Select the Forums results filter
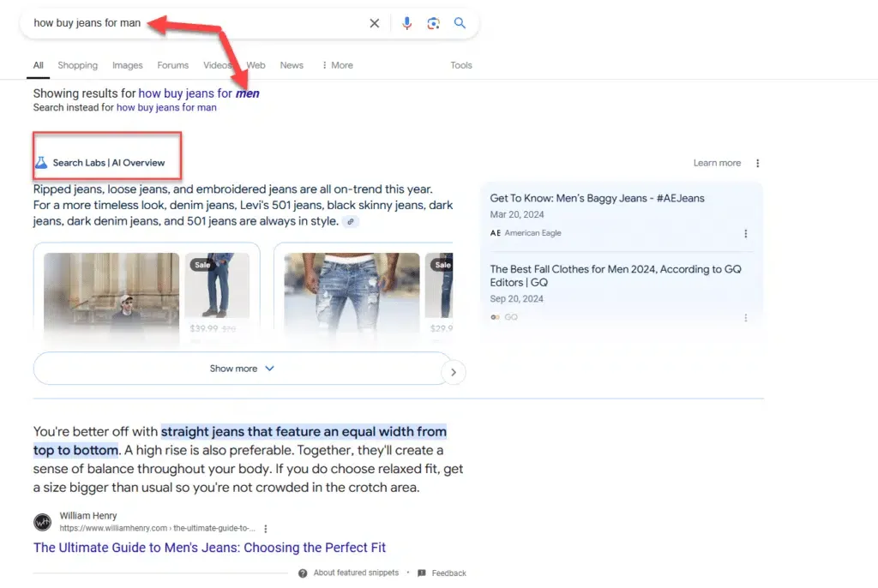The image size is (878, 588). (x=172, y=65)
